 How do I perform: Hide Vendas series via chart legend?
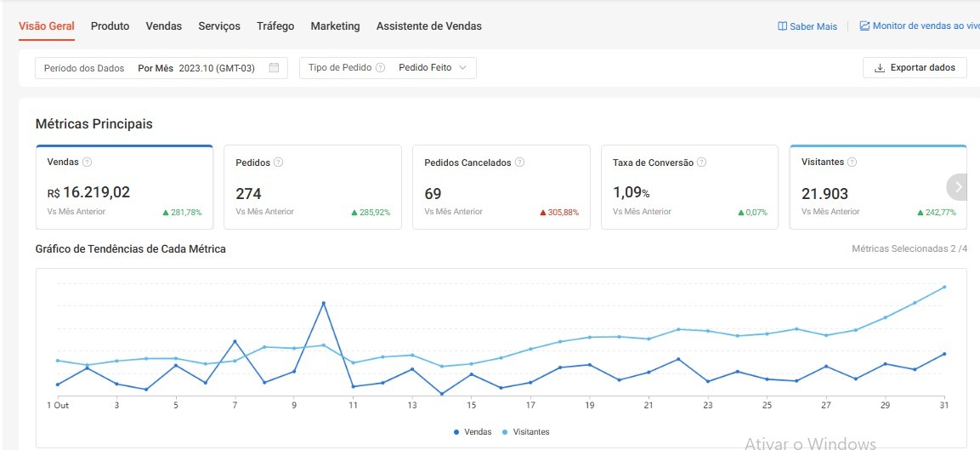(x=472, y=432)
